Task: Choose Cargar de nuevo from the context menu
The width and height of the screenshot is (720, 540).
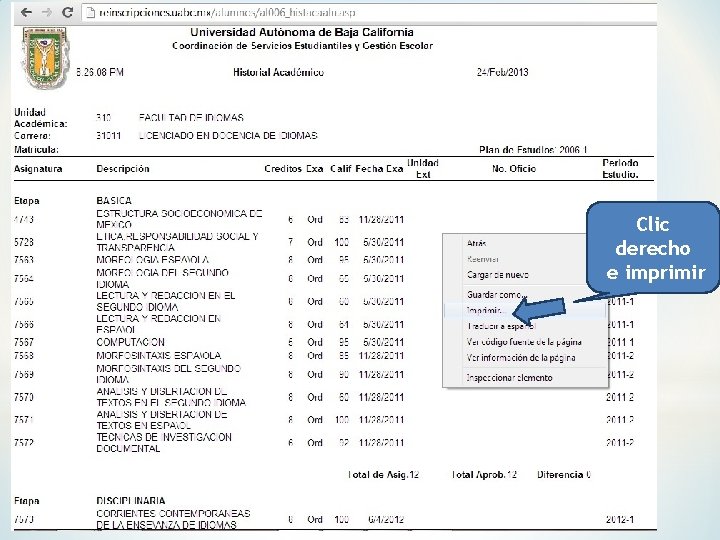Action: 498,275
